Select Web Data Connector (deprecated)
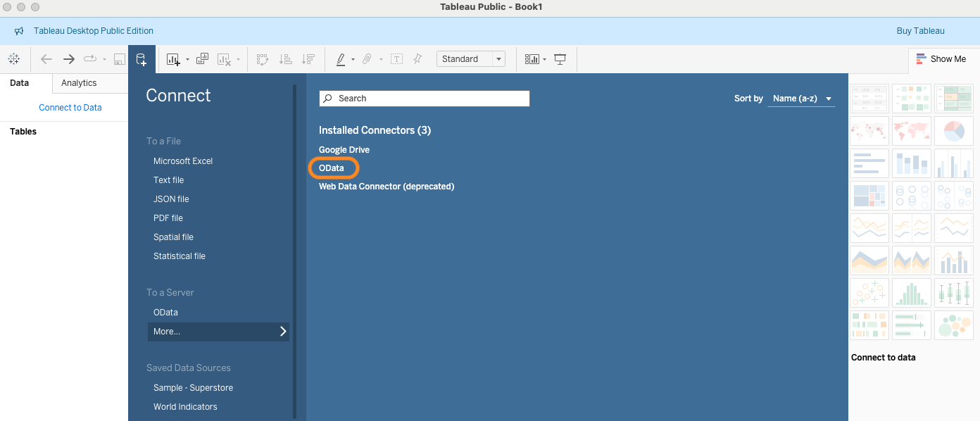The width and height of the screenshot is (980, 421). [x=387, y=187]
